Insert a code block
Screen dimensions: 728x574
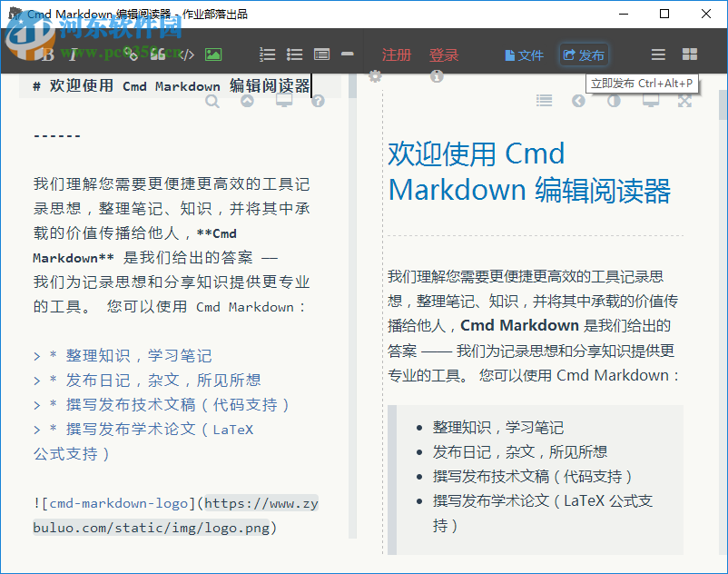tap(186, 54)
